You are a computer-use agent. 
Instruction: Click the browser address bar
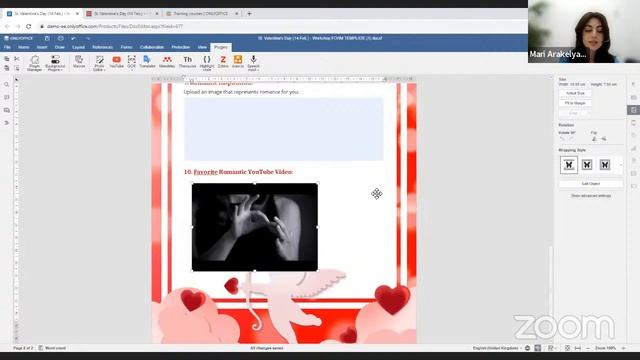tap(282, 26)
